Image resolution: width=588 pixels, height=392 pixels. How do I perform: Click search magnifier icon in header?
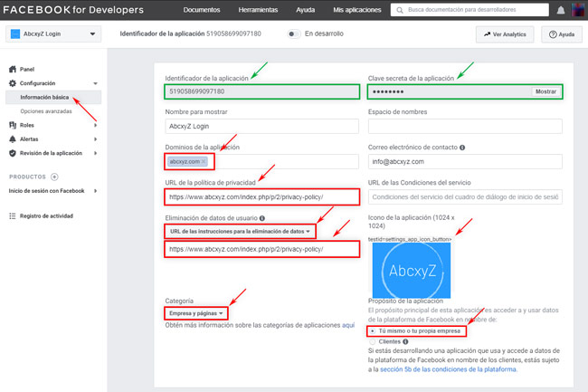point(400,10)
